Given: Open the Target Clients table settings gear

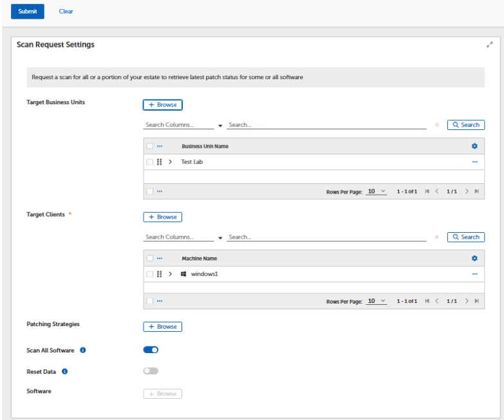Looking at the screenshot, I should (475, 259).
